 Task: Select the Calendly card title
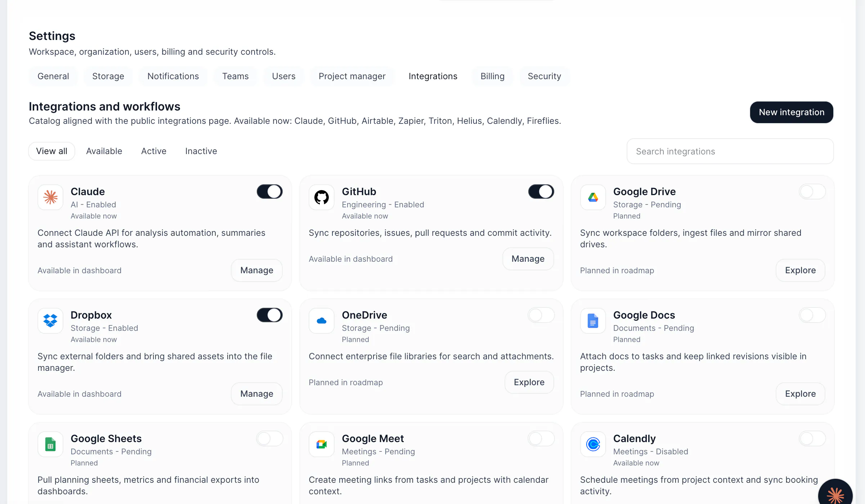(x=635, y=438)
